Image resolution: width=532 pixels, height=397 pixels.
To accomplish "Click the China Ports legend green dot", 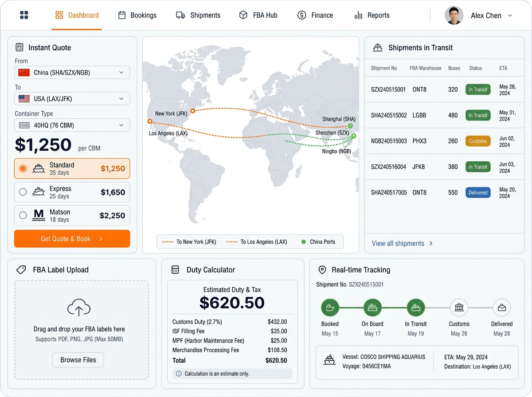I will pos(304,242).
